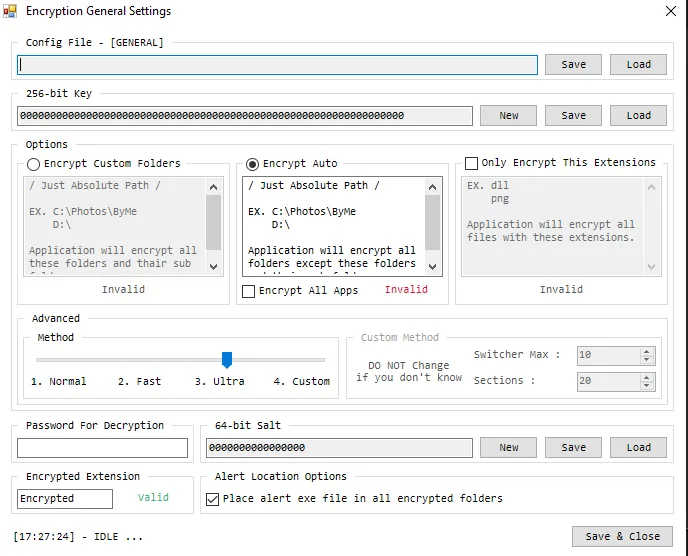Click the 64-bit Salt text field

coord(339,448)
